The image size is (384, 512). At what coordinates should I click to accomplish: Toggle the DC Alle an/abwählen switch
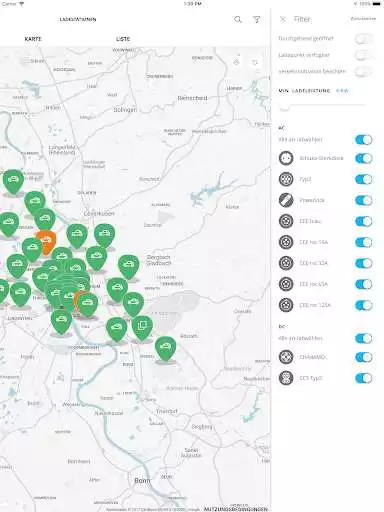pyautogui.click(x=363, y=338)
